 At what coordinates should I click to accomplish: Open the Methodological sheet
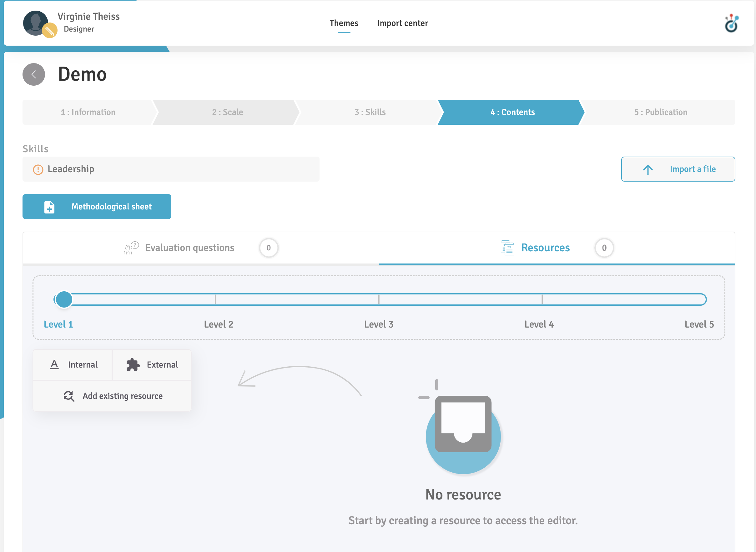[97, 207]
